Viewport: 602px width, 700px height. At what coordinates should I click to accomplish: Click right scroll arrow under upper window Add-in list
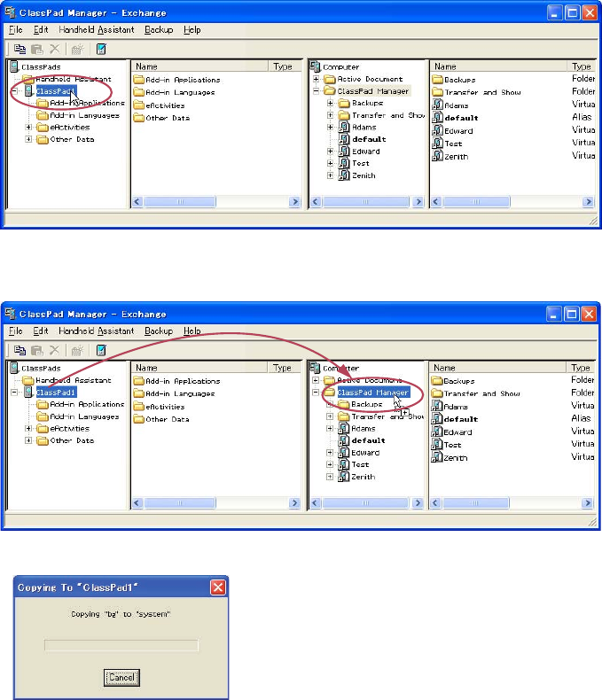[294, 202]
